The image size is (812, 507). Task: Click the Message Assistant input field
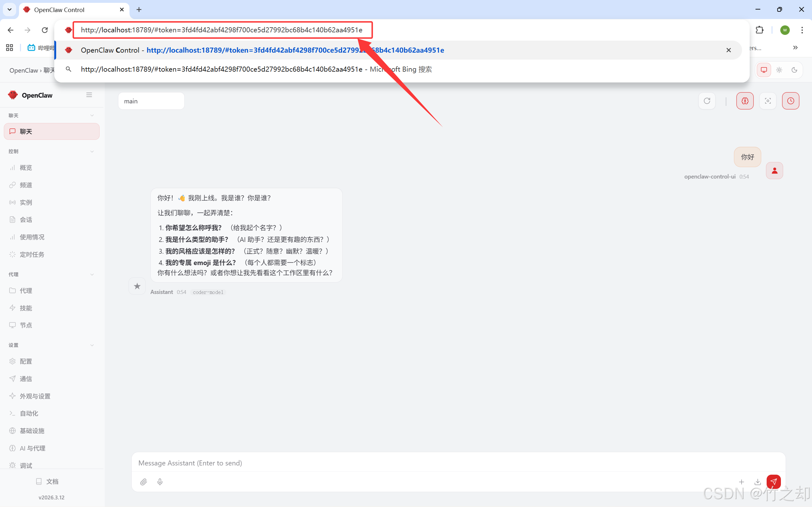(458, 463)
